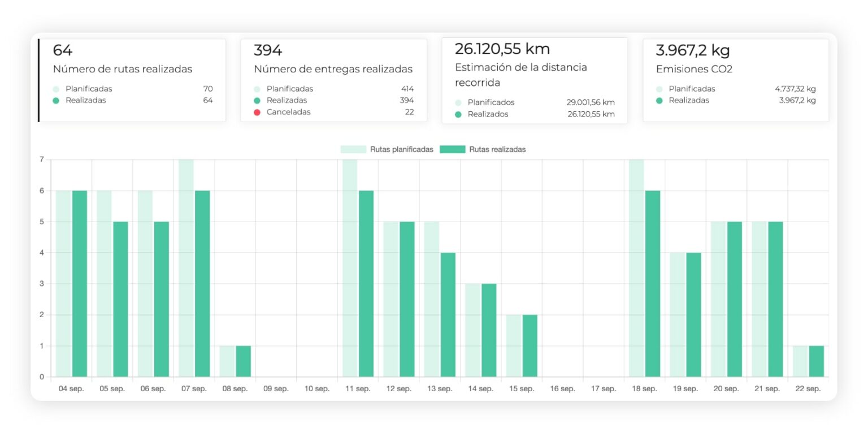Click the Realizadas dot in Emisiones CO2 card
The width and height of the screenshot is (868, 433).
(661, 100)
